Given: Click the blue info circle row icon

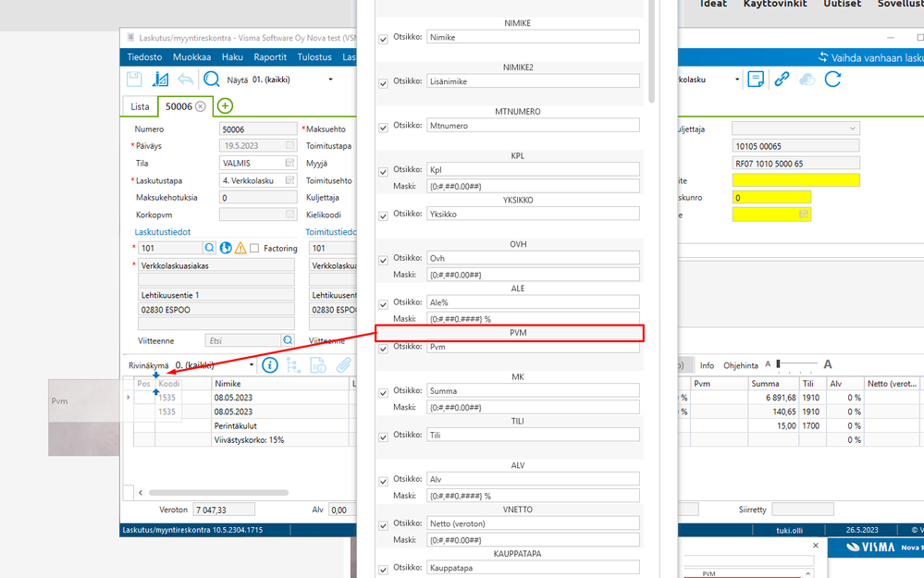Looking at the screenshot, I should pos(270,365).
